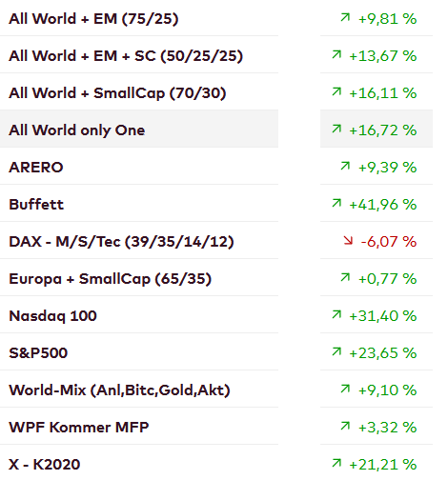448x480 pixels.
Task: Click the +0,77 % Europa performance value
Action: click(x=387, y=279)
